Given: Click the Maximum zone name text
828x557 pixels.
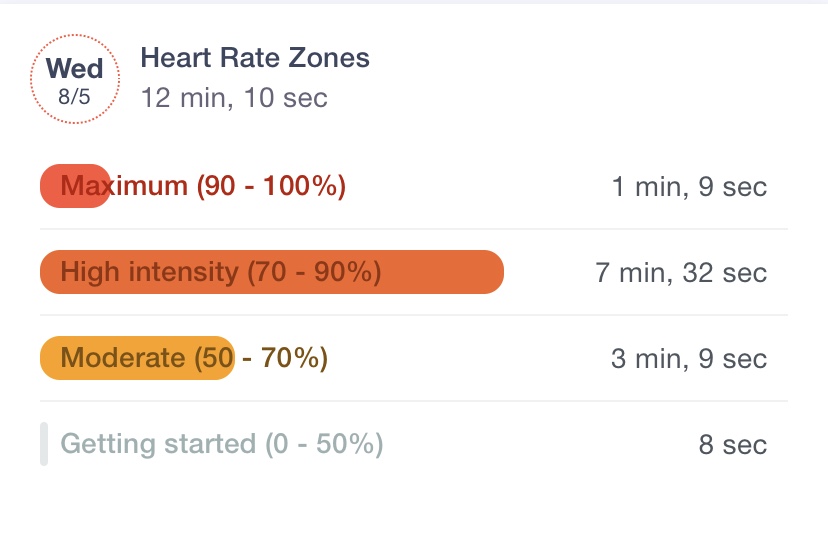Looking at the screenshot, I should tap(124, 186).
